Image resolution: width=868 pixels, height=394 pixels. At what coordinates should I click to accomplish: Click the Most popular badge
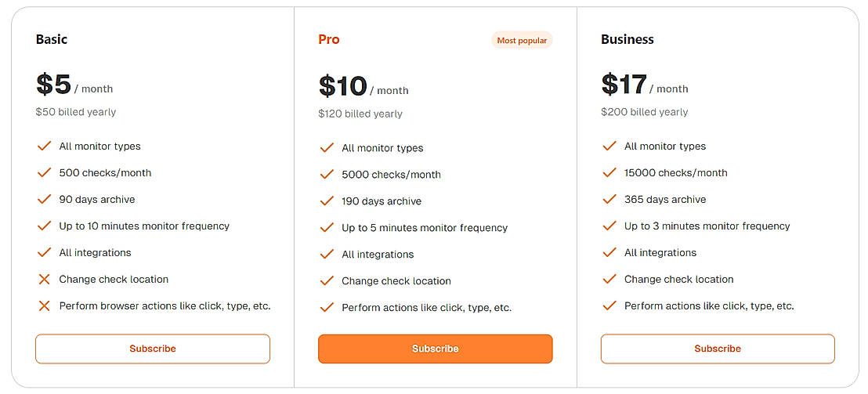[x=522, y=41]
